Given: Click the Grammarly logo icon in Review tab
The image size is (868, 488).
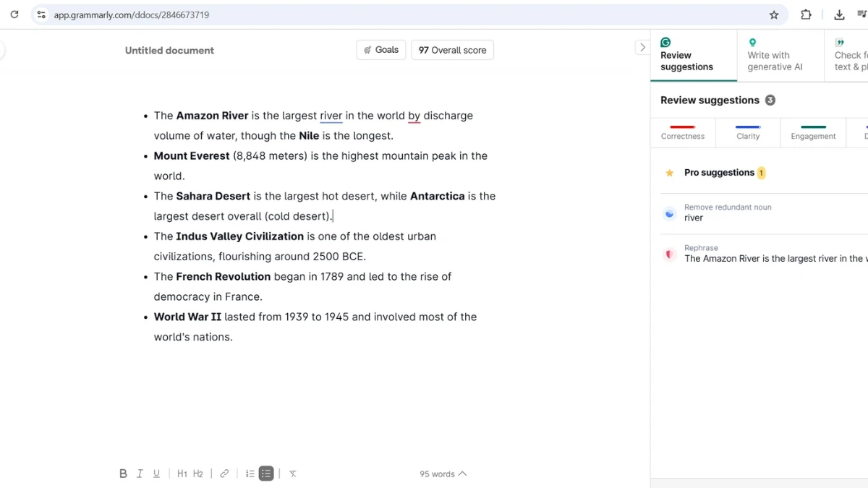Looking at the screenshot, I should click(x=665, y=43).
